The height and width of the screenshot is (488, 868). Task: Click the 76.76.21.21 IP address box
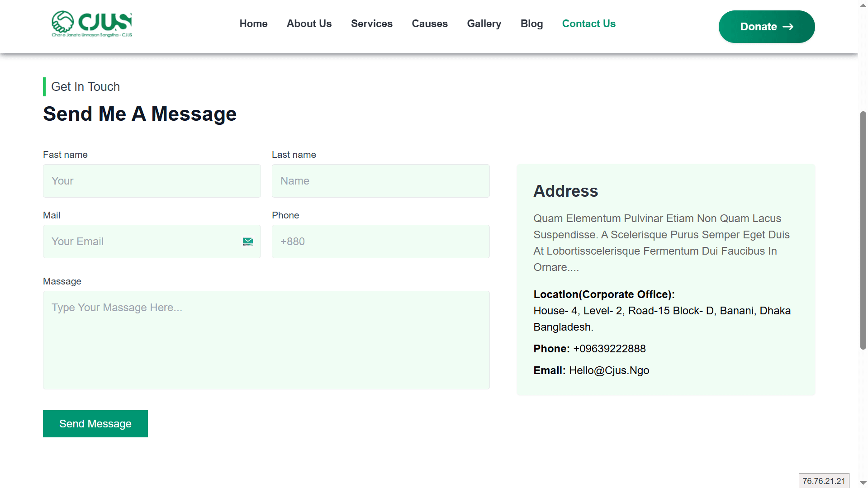[824, 481]
